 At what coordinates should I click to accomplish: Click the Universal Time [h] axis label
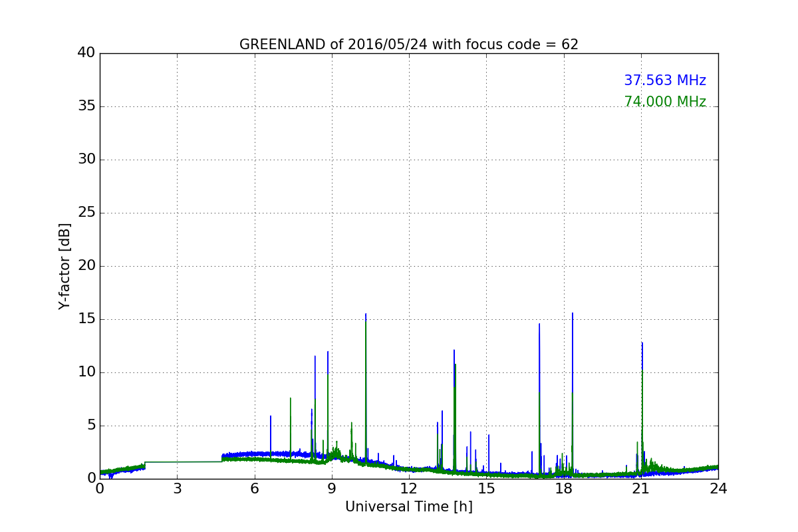408,507
